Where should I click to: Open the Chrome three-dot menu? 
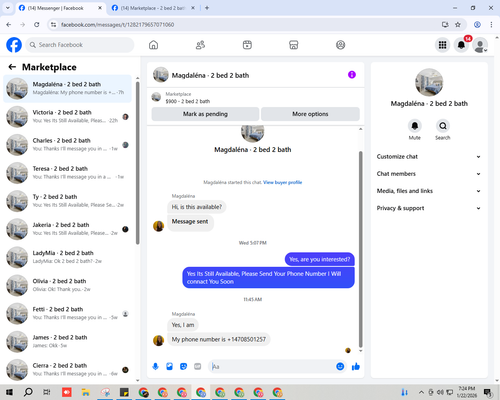coord(491,24)
